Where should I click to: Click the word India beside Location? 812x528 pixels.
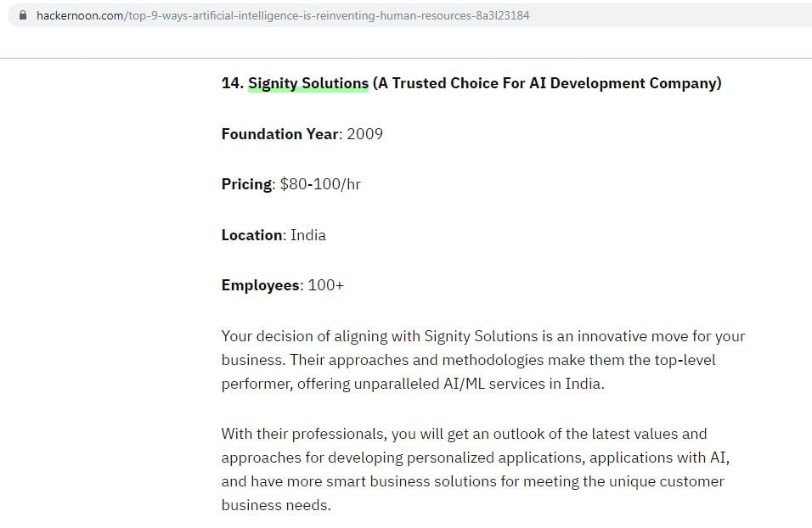pyautogui.click(x=307, y=235)
